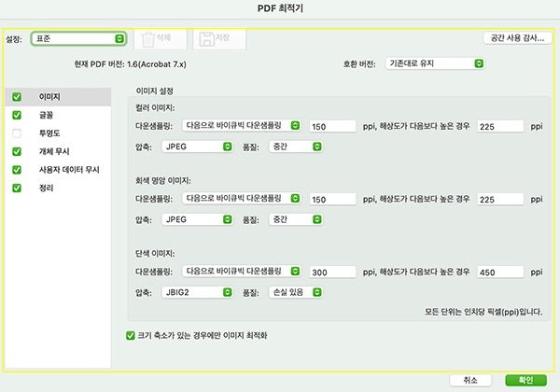This screenshot has width=560, height=392.
Task: Toggle the 이미지 panel checkbox
Action: click(x=17, y=97)
